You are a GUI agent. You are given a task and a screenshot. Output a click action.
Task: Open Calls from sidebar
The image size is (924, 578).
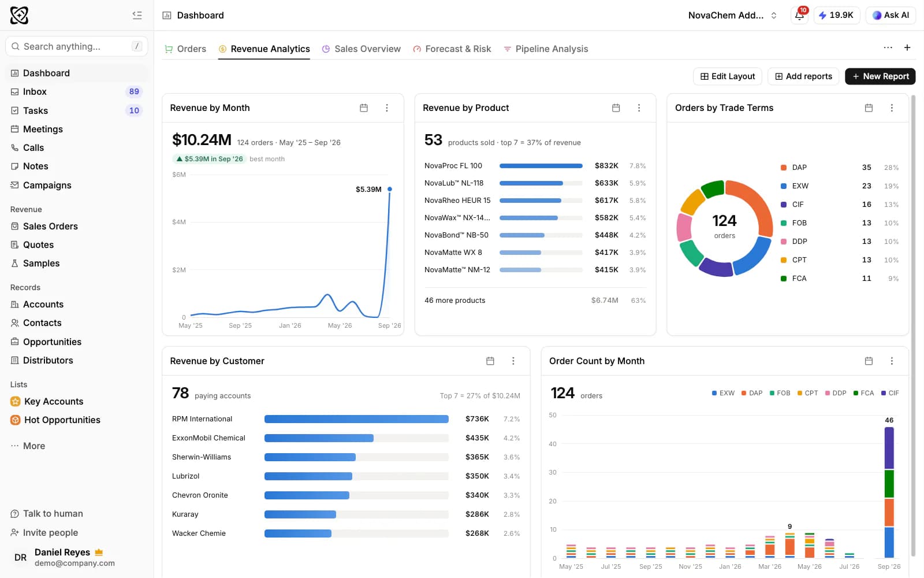coord(77,147)
